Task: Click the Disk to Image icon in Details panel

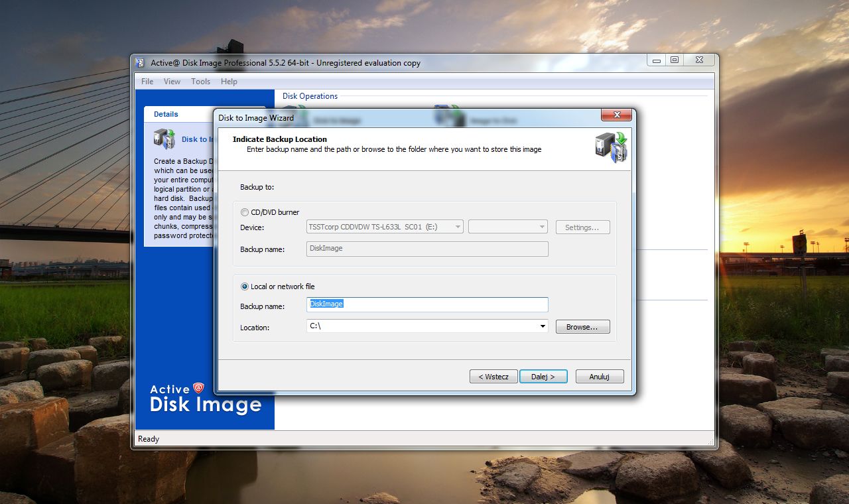Action: click(x=164, y=139)
